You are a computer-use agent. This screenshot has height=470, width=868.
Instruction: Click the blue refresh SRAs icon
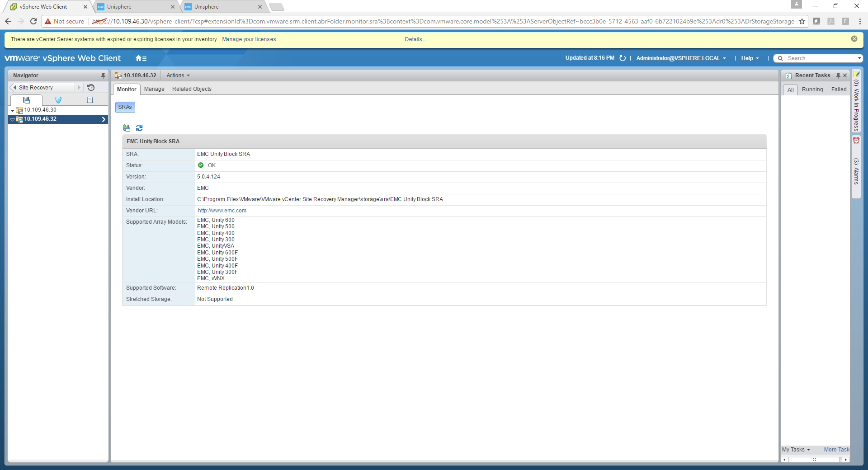coord(139,128)
